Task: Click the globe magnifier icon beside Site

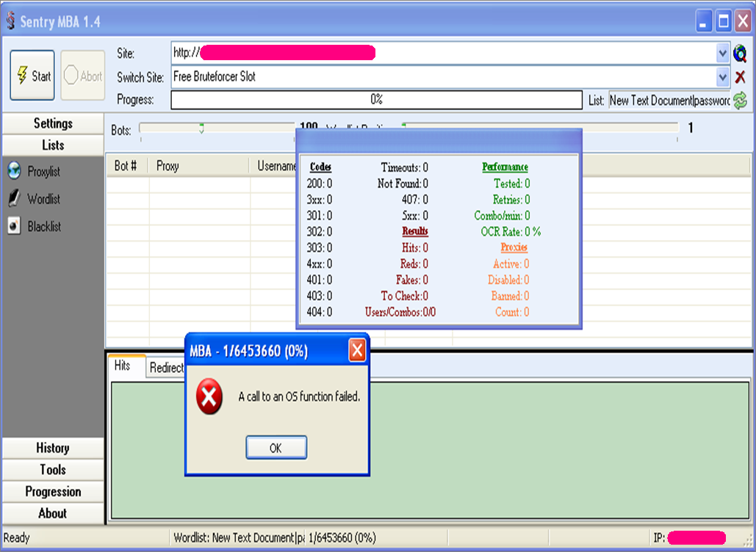Action: [740, 53]
